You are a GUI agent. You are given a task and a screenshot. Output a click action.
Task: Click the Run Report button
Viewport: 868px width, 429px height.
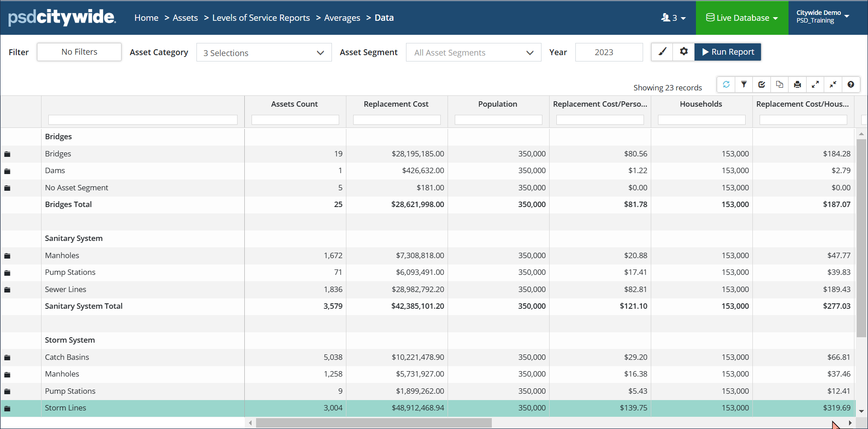(x=728, y=52)
